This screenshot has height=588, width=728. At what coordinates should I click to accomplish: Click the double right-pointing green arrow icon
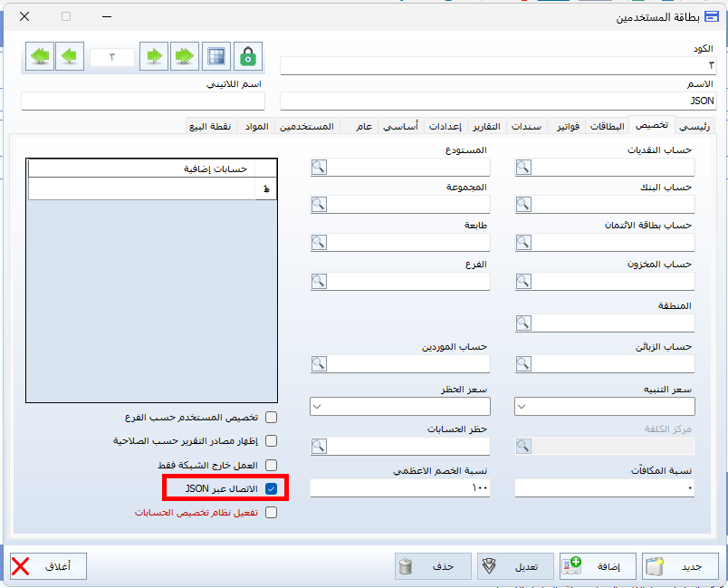pos(186,56)
